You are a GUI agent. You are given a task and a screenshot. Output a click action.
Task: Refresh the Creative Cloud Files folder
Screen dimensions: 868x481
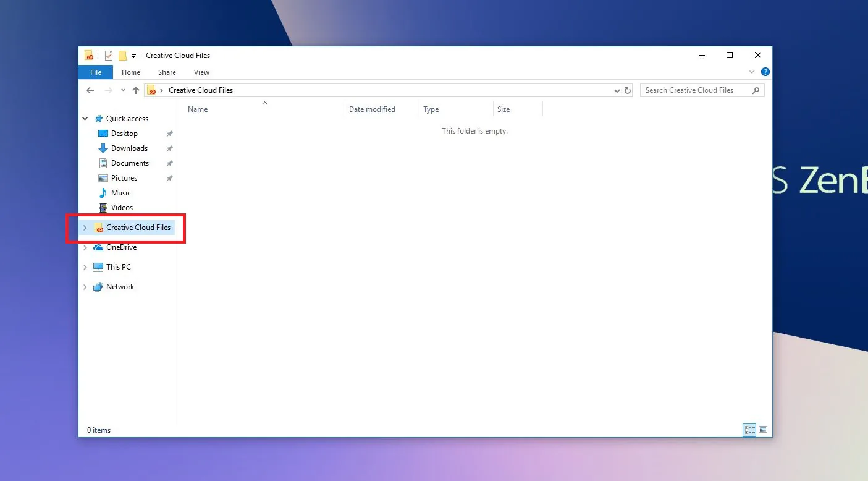(628, 90)
